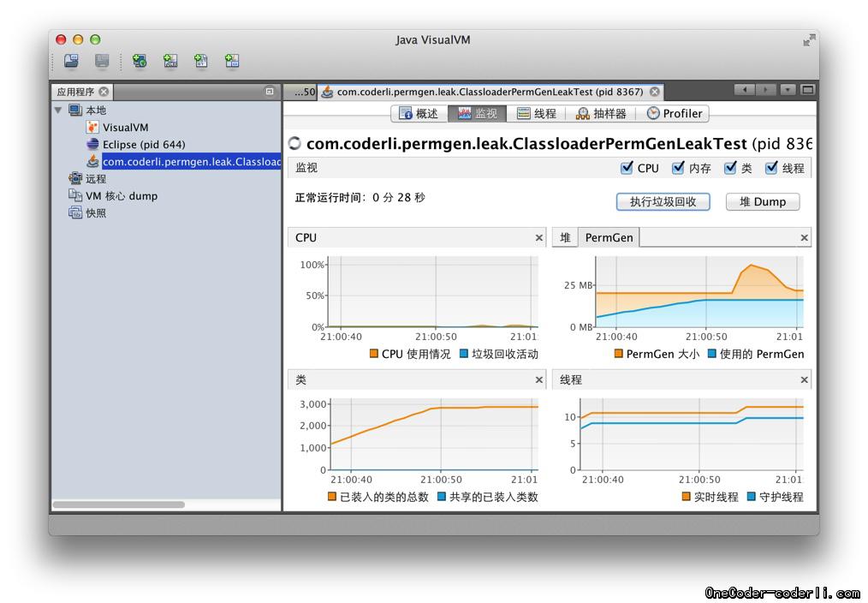Click the 执行垃圾回收 button
868x603 pixels.
pyautogui.click(x=663, y=201)
